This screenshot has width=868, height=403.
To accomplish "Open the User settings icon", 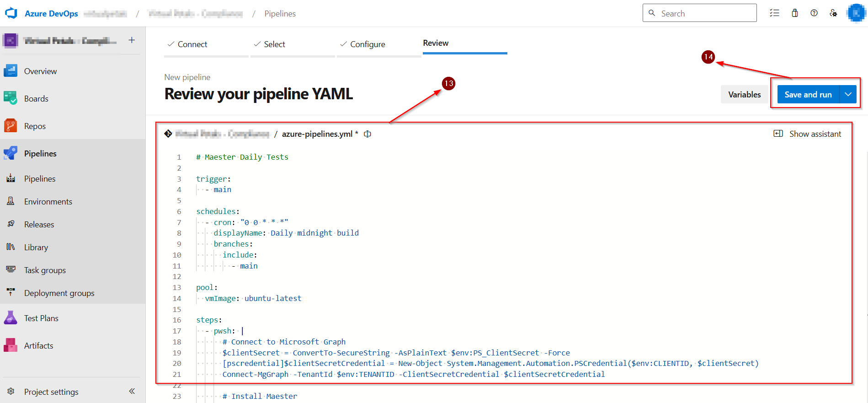I will 834,13.
